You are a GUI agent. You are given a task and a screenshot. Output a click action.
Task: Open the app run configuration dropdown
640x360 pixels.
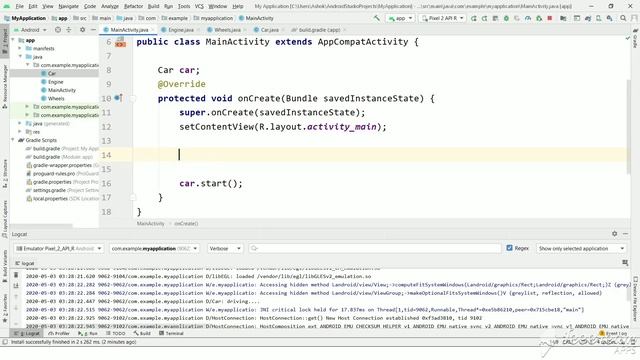[400, 18]
